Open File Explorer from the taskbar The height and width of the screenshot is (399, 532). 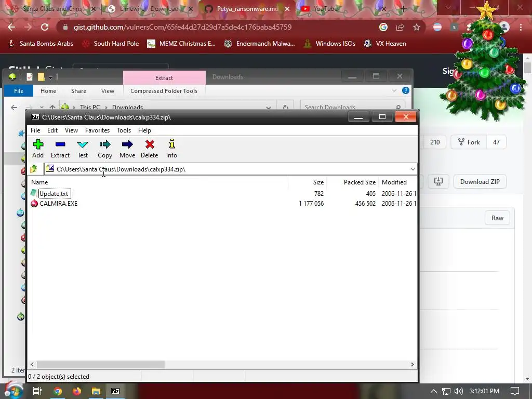[96, 391]
